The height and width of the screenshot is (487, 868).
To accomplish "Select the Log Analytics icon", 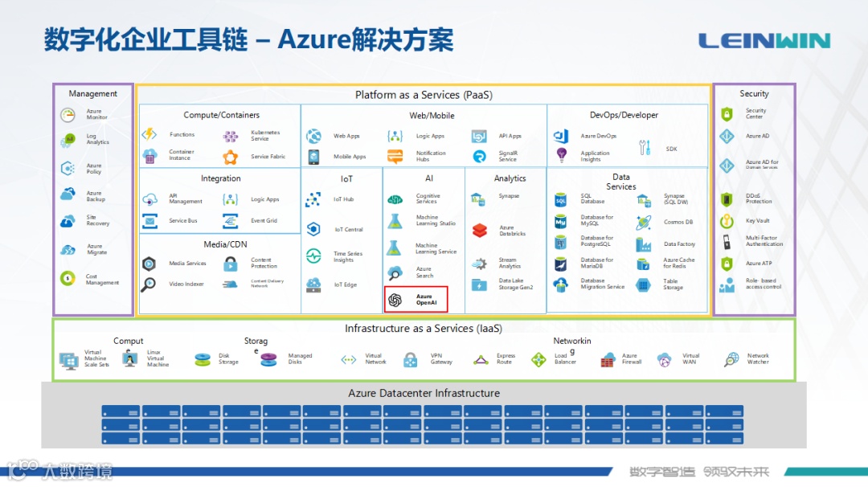I will click(68, 140).
